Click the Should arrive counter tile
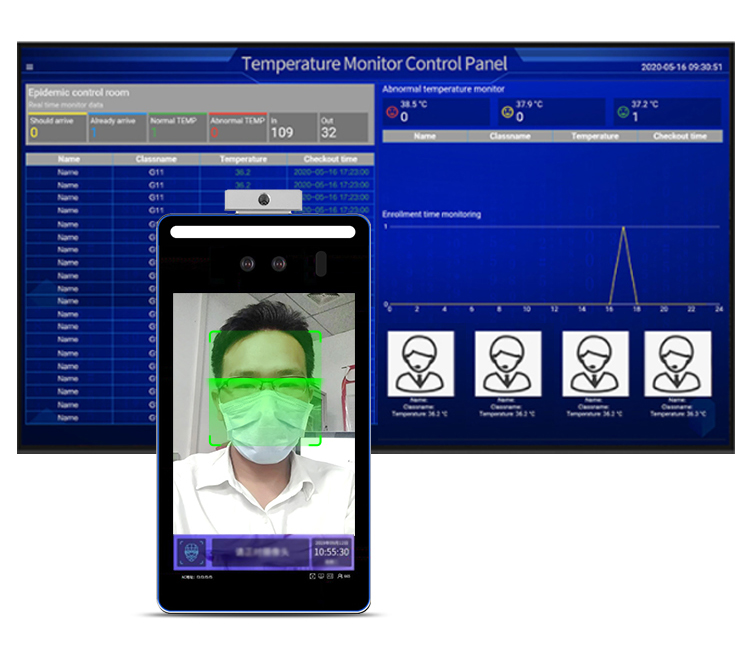 (x=57, y=127)
